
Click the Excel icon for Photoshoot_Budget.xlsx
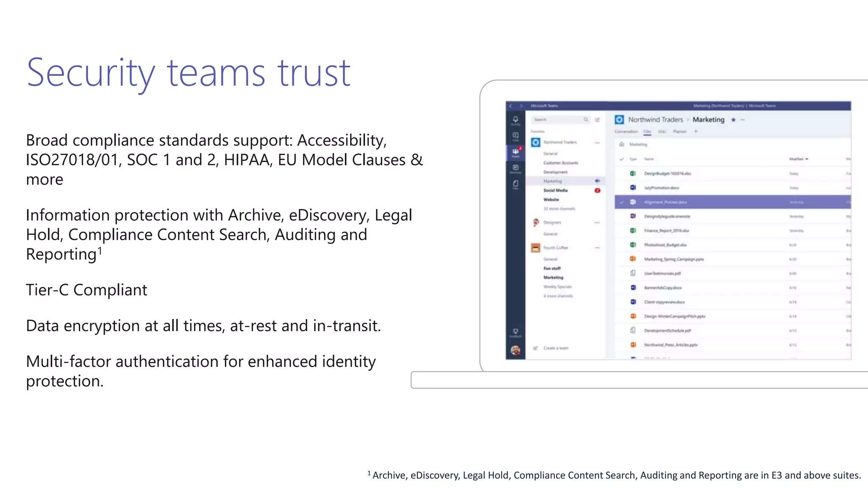633,245
